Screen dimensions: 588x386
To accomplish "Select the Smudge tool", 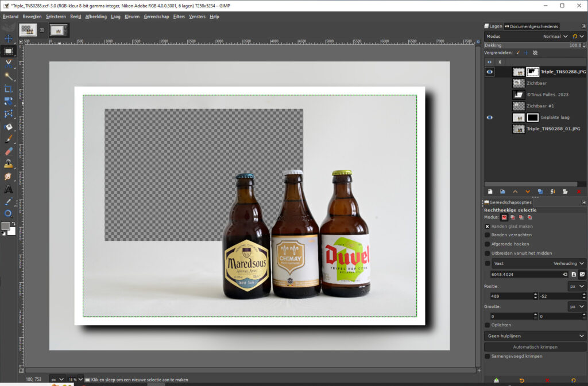I will coord(8,176).
